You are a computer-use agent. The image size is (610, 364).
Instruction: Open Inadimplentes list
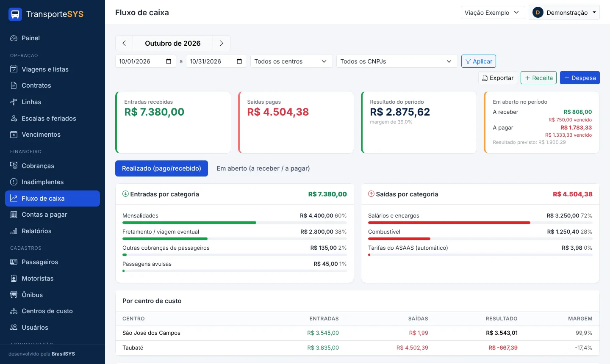coord(53,182)
